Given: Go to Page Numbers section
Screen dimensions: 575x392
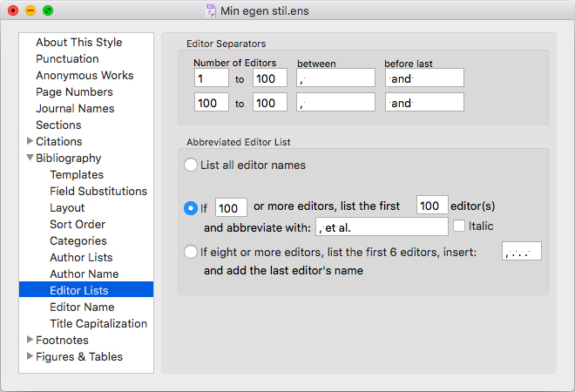Looking at the screenshot, I should 74,91.
